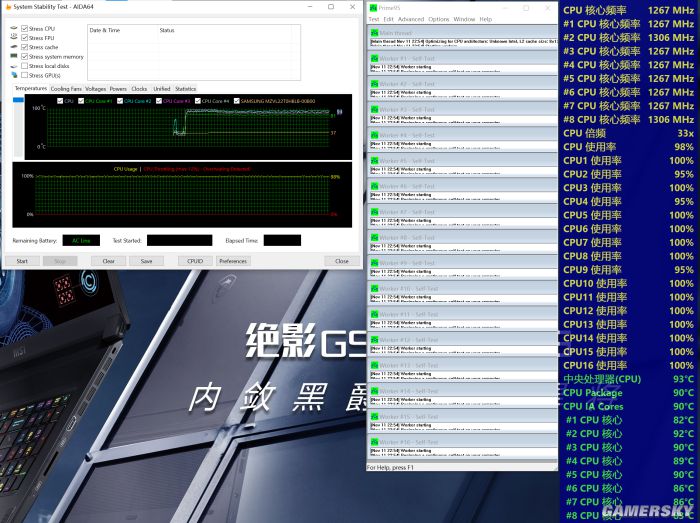The height and width of the screenshot is (523, 700).
Task: Click the Stress cache chip icon
Action: pos(14,46)
